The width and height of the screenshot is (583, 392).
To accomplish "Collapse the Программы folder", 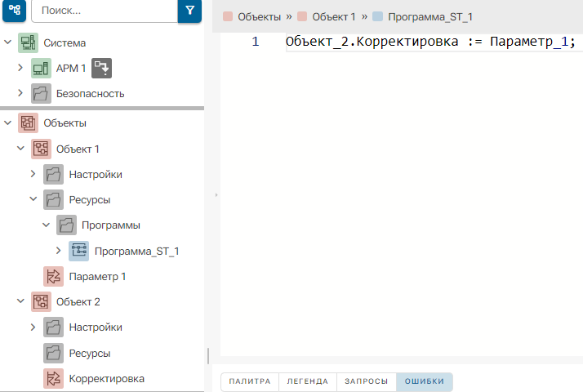I will (46, 225).
